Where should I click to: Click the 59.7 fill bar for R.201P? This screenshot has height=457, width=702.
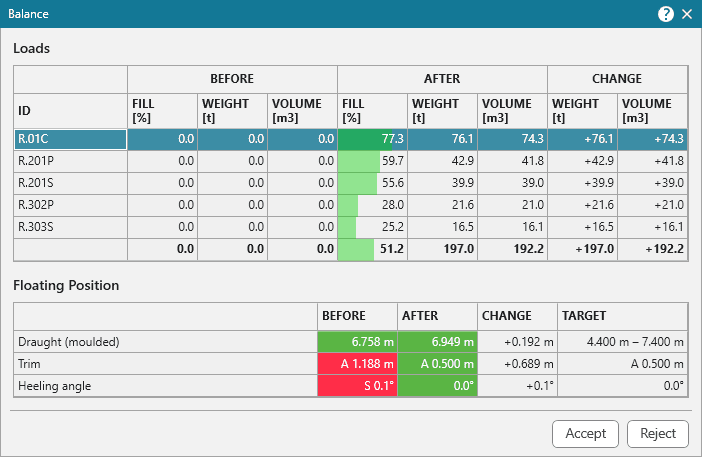tap(372, 161)
